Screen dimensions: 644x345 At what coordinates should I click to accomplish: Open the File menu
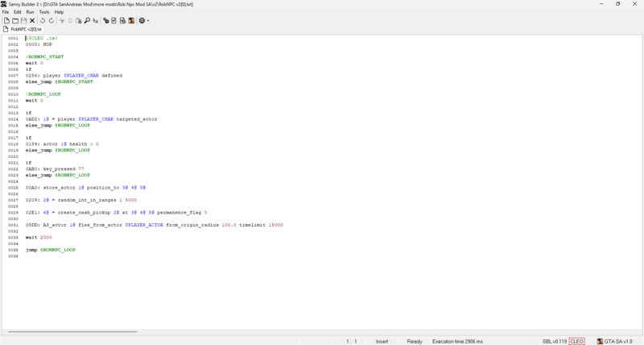click(x=6, y=12)
